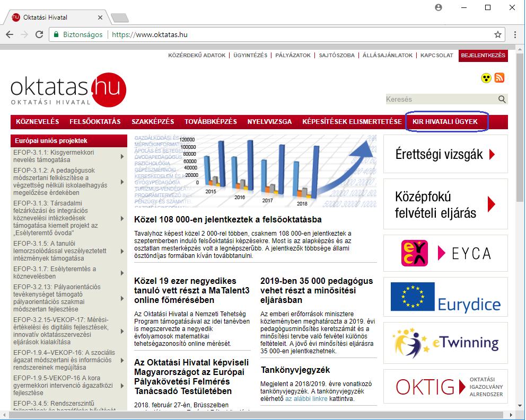This screenshot has height=420, width=526.
Task: Open Chrome three-dot menu
Action: click(x=515, y=34)
